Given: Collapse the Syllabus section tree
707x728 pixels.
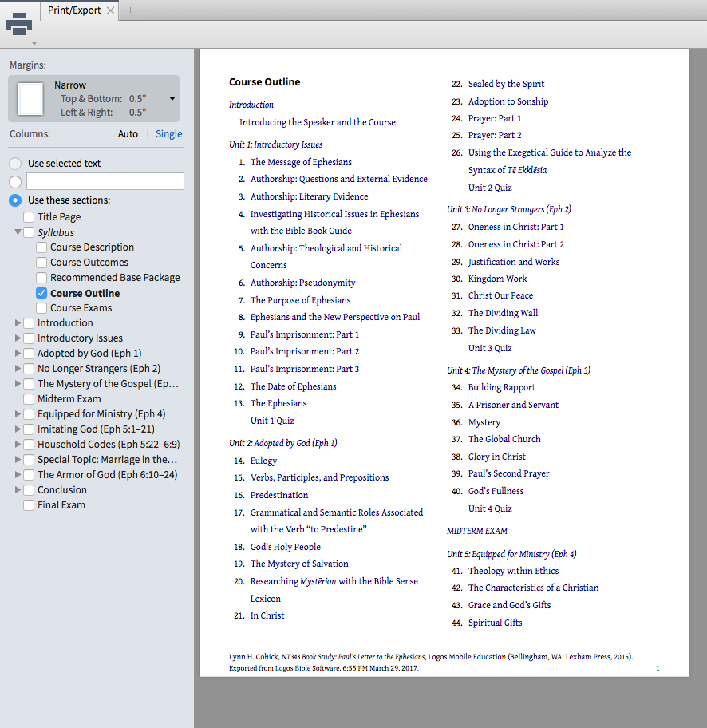Looking at the screenshot, I should pyautogui.click(x=18, y=231).
